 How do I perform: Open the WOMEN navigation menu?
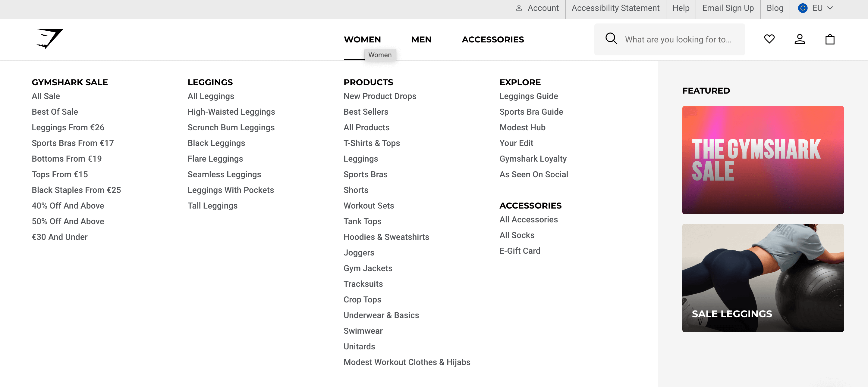(x=362, y=39)
